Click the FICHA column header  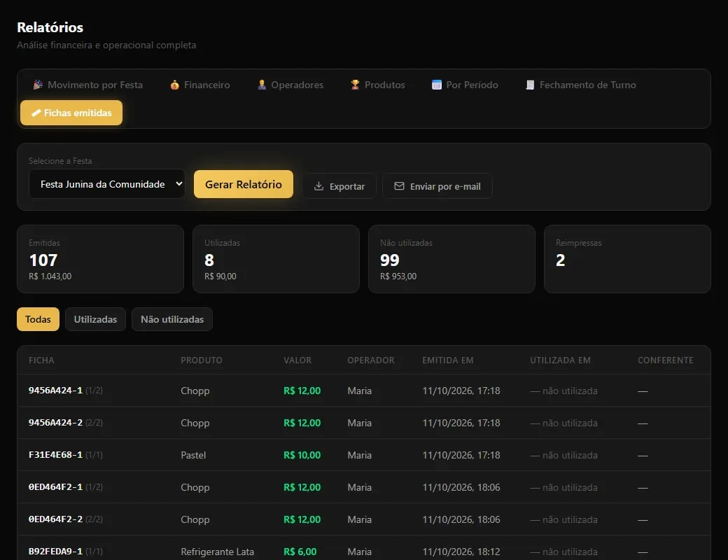[41, 360]
